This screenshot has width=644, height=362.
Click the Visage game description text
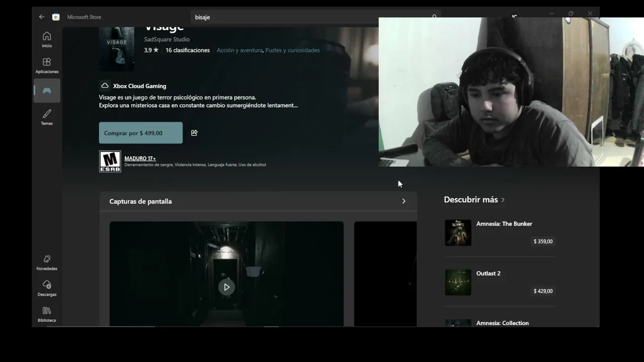coord(198,102)
